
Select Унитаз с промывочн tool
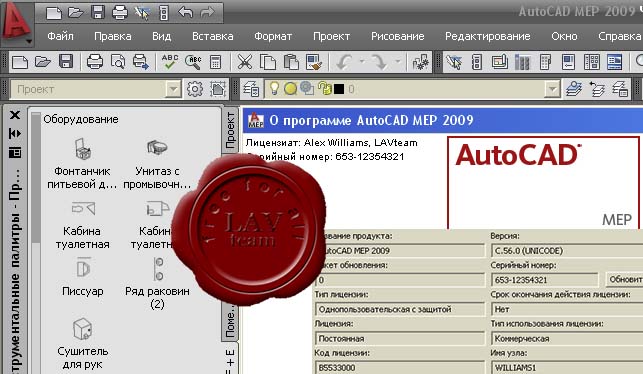coord(157,164)
